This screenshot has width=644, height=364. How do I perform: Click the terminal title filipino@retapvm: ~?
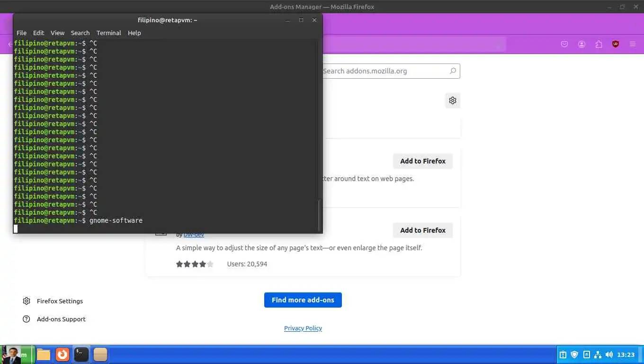click(168, 20)
